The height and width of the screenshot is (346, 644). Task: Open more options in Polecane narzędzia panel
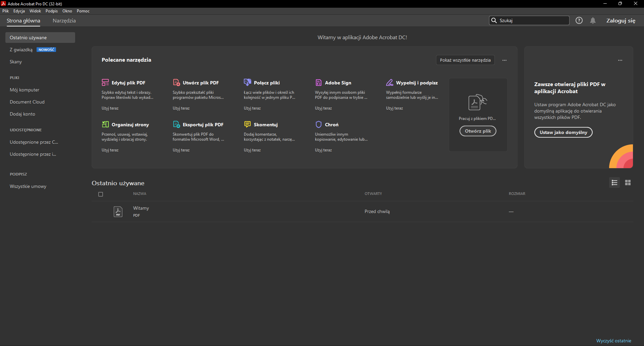pos(504,60)
